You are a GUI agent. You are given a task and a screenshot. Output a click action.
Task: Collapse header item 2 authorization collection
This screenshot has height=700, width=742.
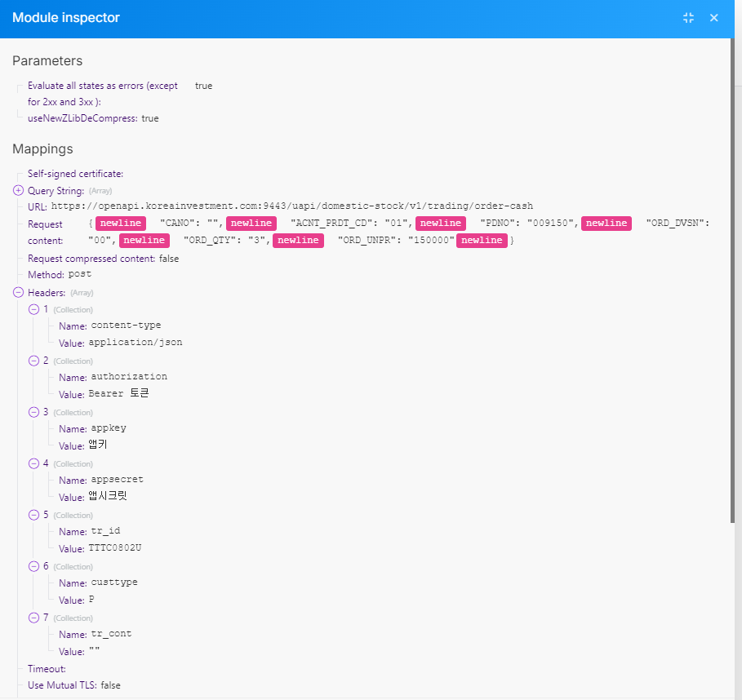click(34, 361)
